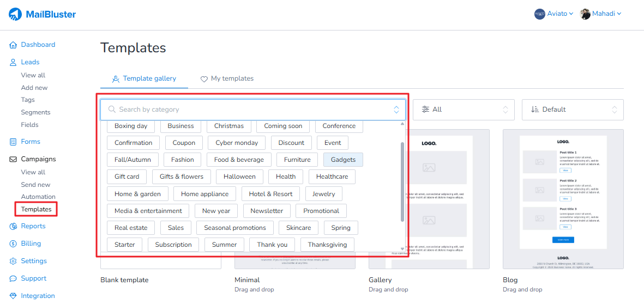Open Templates in the sidebar
644x304 pixels.
(x=36, y=209)
